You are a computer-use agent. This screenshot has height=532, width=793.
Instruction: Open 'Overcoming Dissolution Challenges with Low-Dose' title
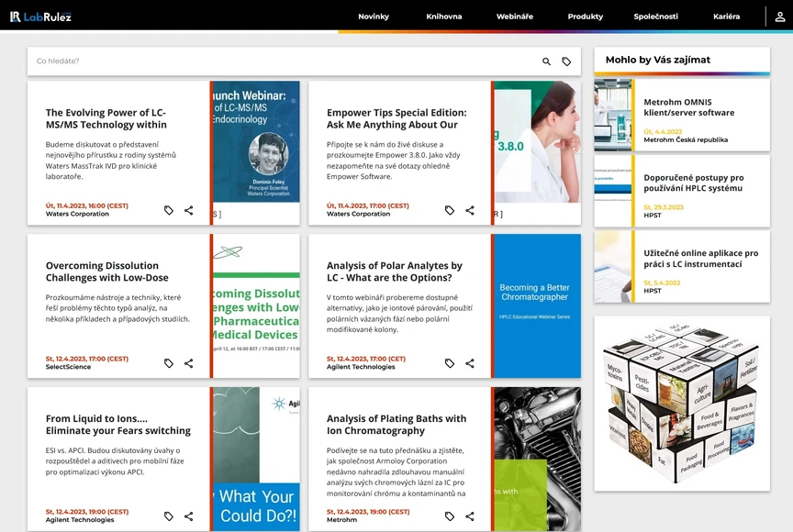click(107, 272)
